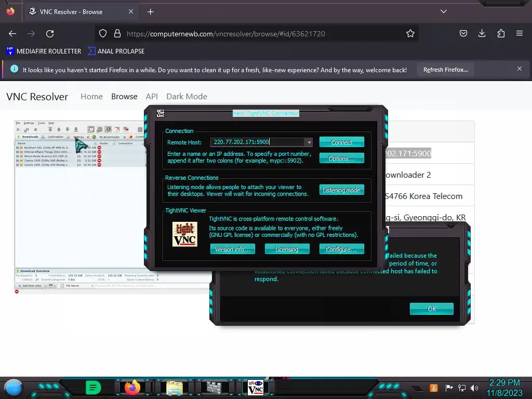The image size is (532, 399).
Task: Click the info icon in notification bar
Action: (x=14, y=69)
